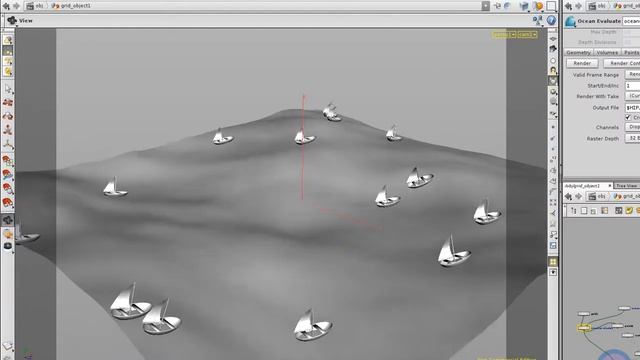640x360 pixels.
Task: Open the Raster Depth dropdown
Action: click(x=633, y=138)
